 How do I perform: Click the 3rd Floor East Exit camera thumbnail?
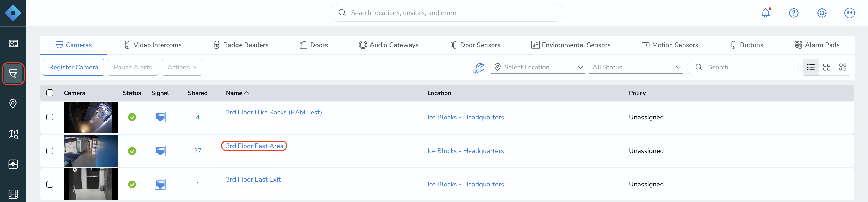(x=91, y=184)
